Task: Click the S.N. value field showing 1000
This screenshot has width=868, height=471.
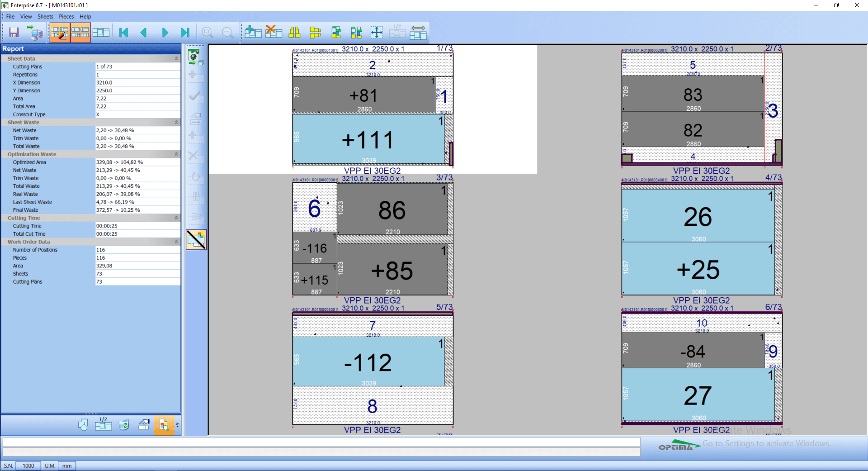Action: [x=28, y=466]
